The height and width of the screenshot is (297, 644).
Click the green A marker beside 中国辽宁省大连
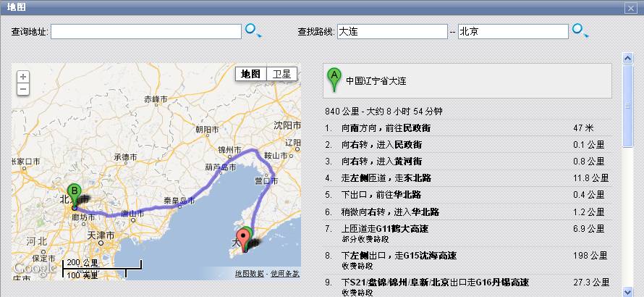click(x=334, y=79)
